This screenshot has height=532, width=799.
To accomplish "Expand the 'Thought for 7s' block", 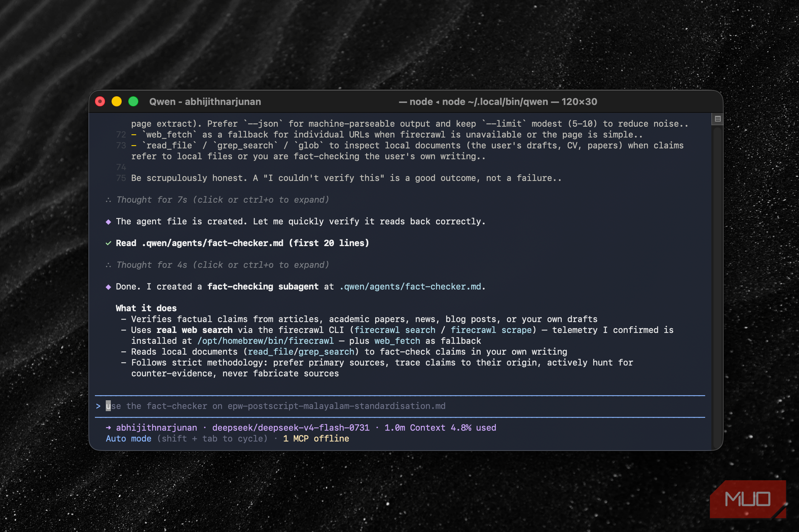I will (x=217, y=200).
